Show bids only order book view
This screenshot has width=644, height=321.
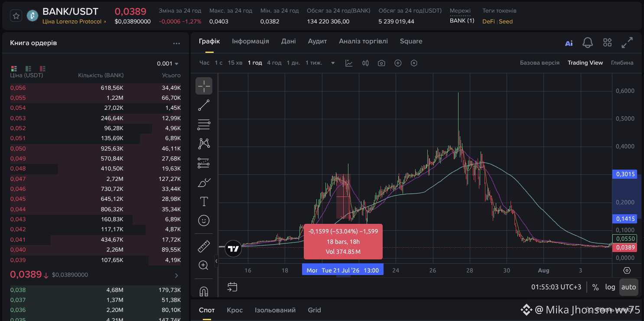tap(28, 69)
